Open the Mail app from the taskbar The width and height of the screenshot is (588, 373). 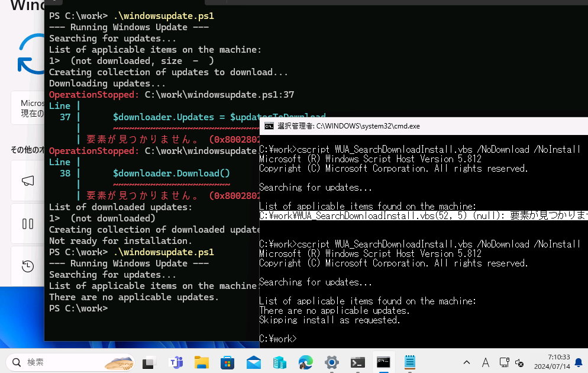(254, 362)
